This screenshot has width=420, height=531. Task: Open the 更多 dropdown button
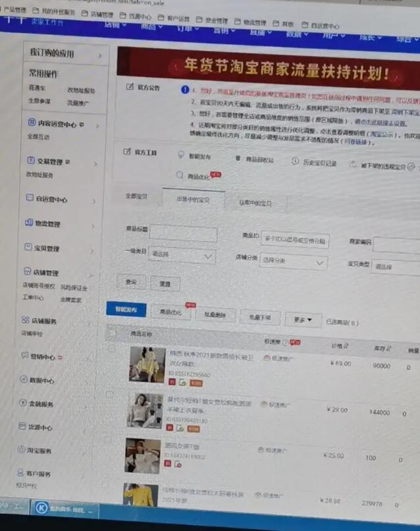(303, 320)
